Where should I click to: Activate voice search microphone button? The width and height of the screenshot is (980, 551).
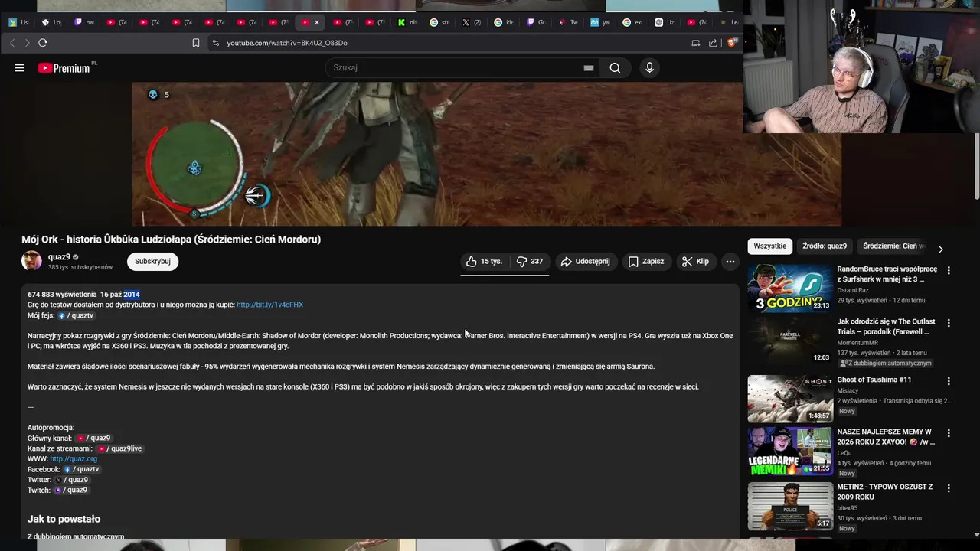pos(649,68)
